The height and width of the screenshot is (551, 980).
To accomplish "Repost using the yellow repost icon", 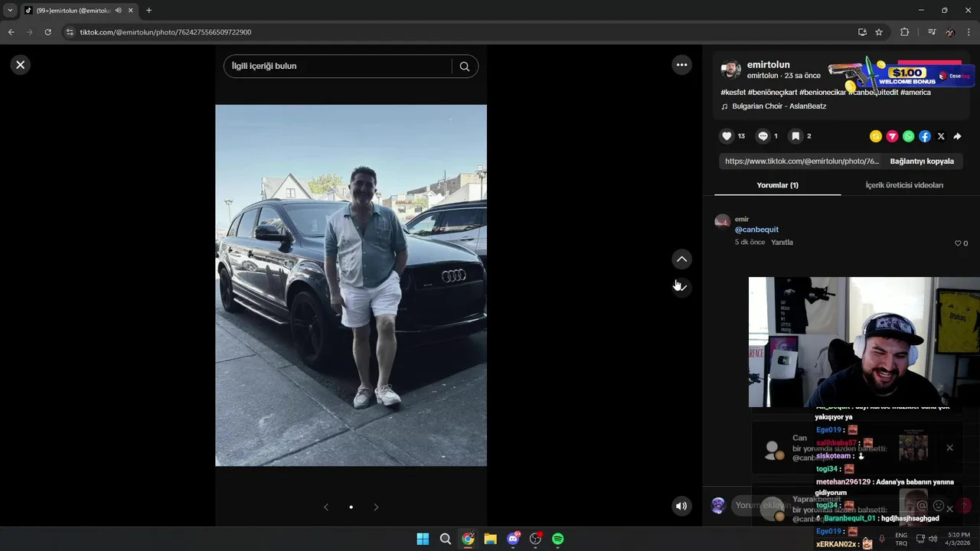I will 876,136.
